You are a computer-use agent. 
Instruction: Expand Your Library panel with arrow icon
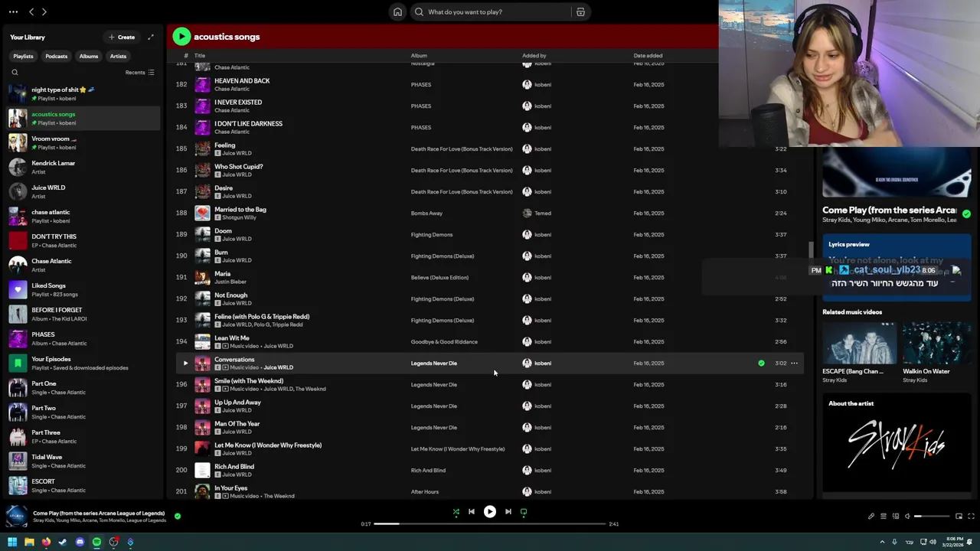pos(151,37)
